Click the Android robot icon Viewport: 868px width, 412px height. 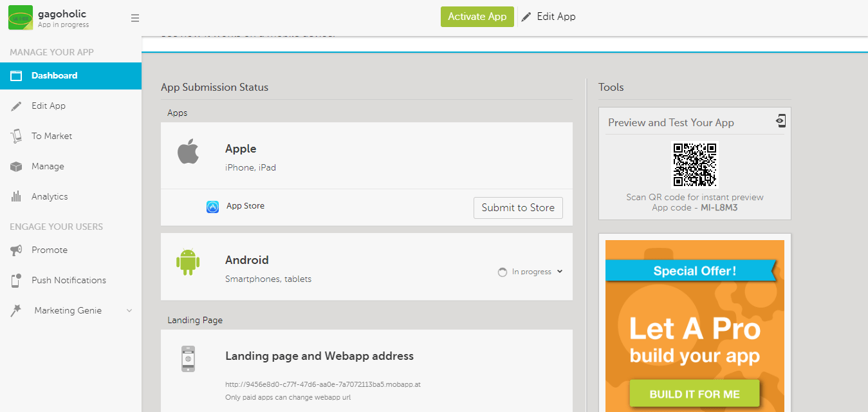tap(188, 262)
